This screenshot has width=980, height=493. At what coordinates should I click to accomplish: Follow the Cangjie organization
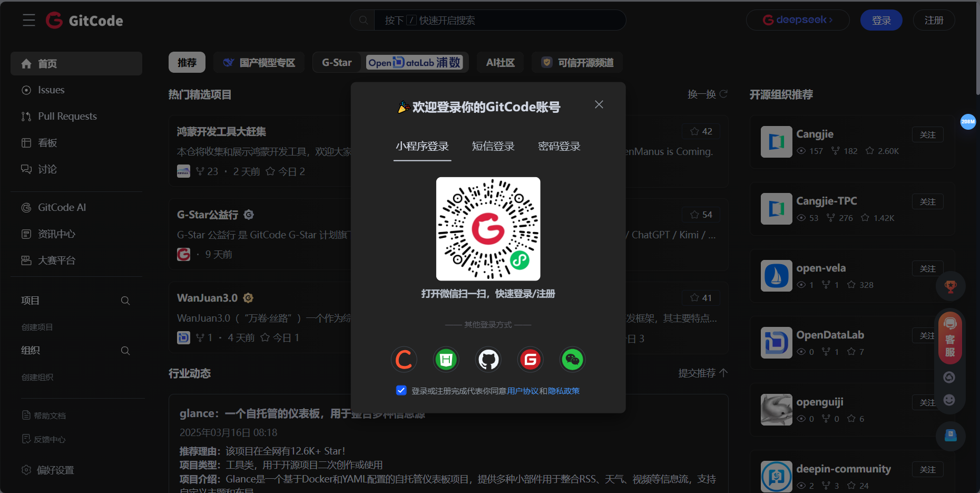pos(928,135)
